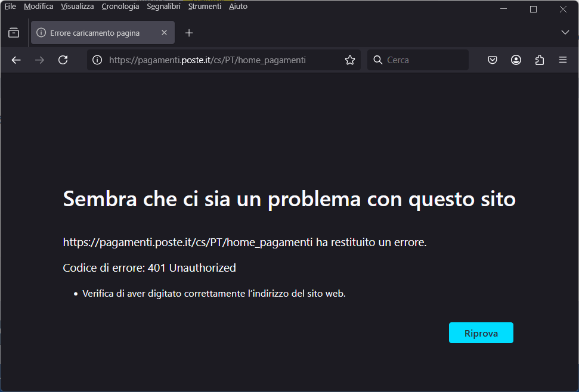Close the Errore caricamento pagina tab
Image resolution: width=579 pixels, height=392 pixels.
(x=165, y=33)
